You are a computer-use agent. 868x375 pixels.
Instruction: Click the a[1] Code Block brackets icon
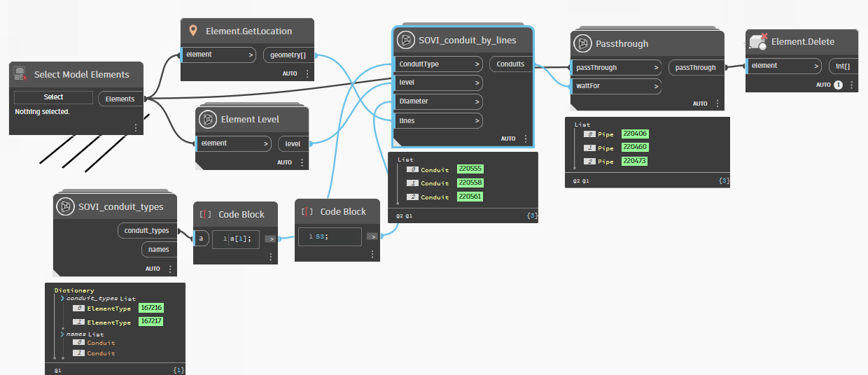pyautogui.click(x=205, y=214)
